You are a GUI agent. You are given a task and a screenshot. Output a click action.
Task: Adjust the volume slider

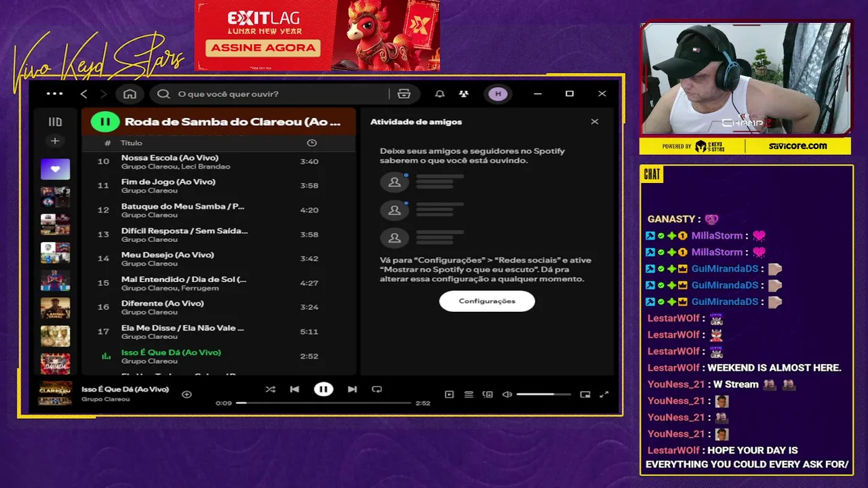click(x=543, y=394)
